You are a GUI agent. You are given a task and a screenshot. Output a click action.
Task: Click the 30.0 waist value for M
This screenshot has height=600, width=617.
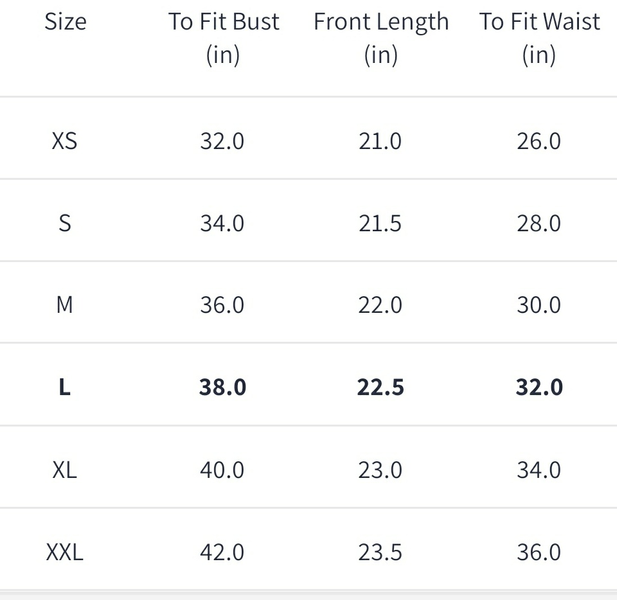point(539,305)
